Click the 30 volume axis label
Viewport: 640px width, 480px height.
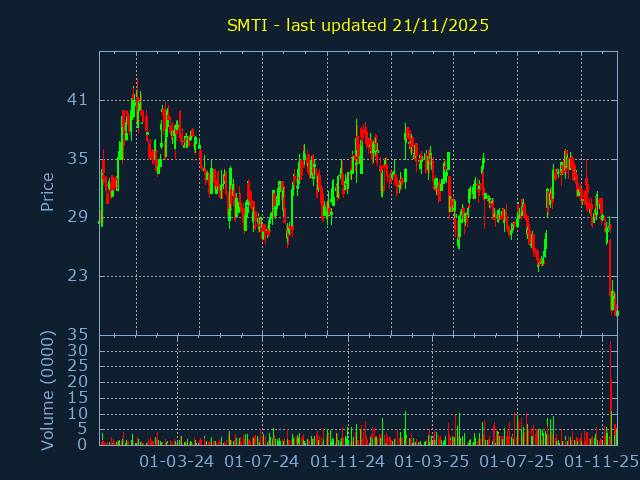click(x=78, y=351)
